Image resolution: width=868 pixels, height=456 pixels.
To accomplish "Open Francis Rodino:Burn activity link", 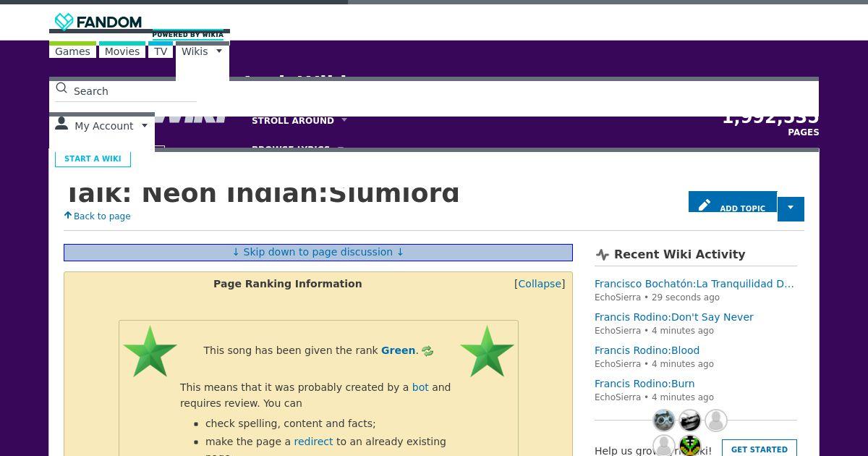I will pos(644,384).
